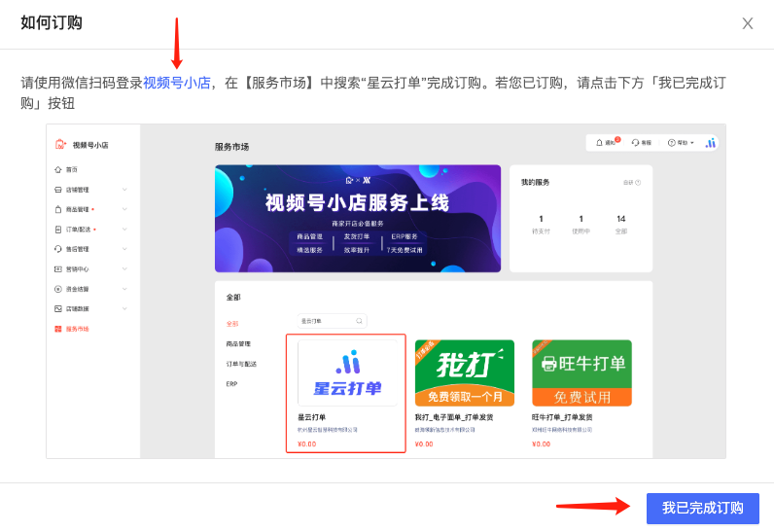Click the 星云打单 logo thumbnail

347,372
